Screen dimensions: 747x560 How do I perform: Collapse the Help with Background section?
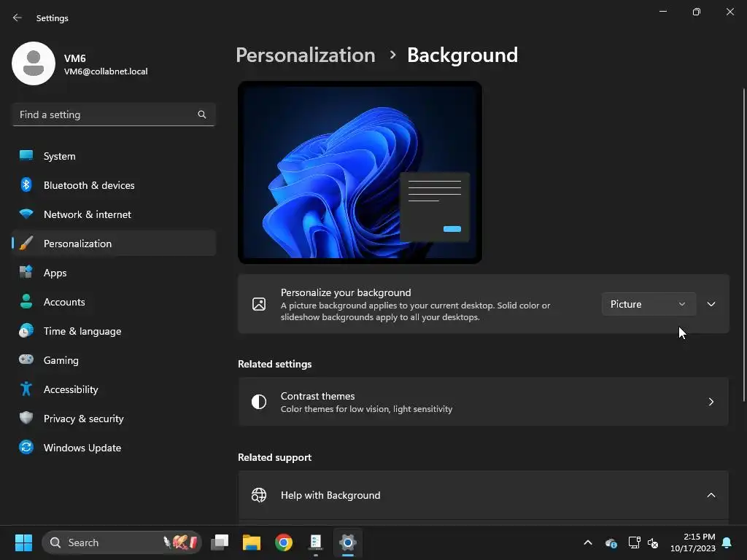click(711, 495)
